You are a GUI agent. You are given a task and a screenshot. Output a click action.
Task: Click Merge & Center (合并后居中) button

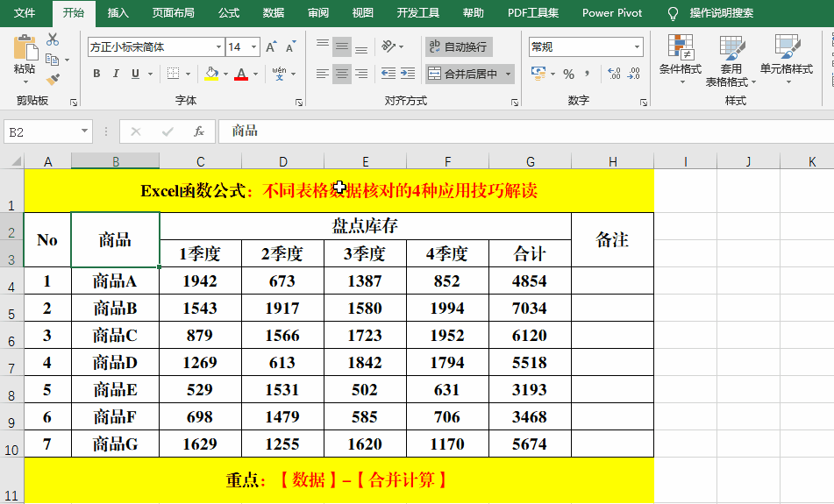463,74
